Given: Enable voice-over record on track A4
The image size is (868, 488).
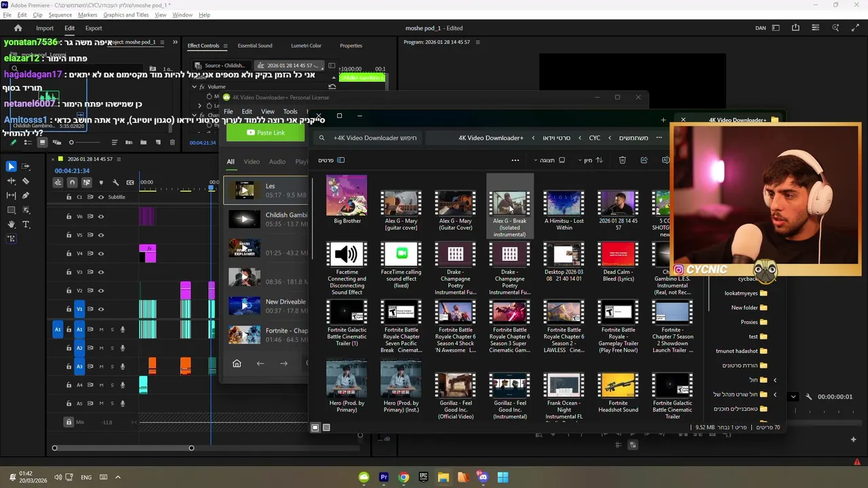Looking at the screenshot, I should point(123,385).
